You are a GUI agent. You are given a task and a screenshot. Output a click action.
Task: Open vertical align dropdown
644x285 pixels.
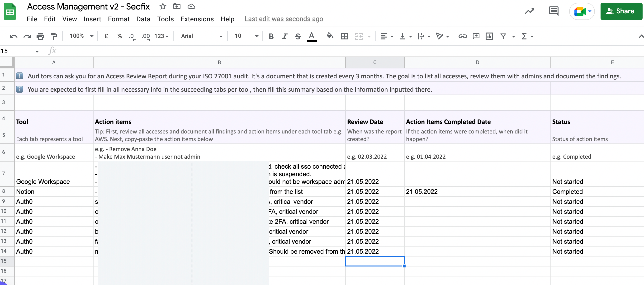coord(405,36)
